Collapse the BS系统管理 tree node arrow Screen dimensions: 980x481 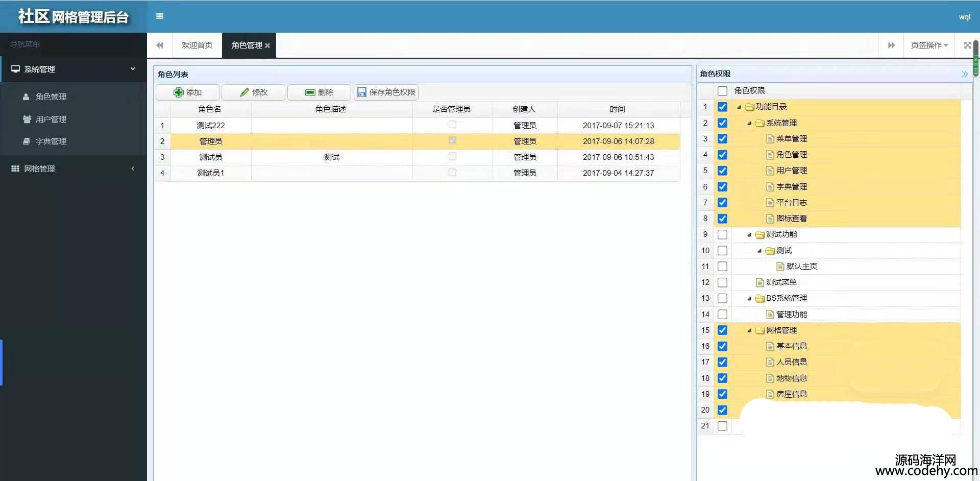[749, 299]
